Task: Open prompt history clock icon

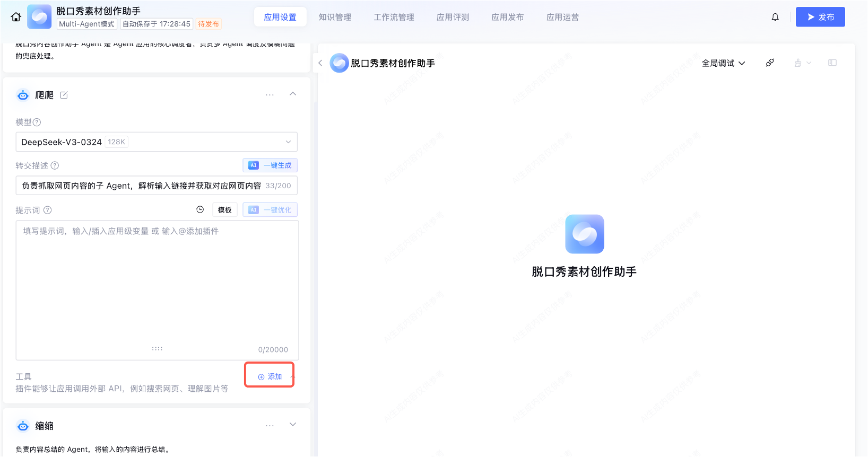Action: 200,209
